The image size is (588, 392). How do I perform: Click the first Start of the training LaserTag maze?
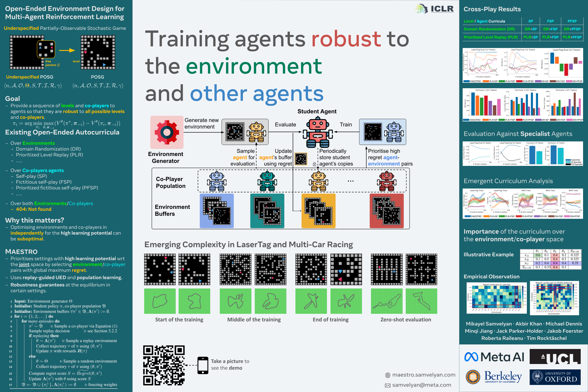[x=160, y=269]
